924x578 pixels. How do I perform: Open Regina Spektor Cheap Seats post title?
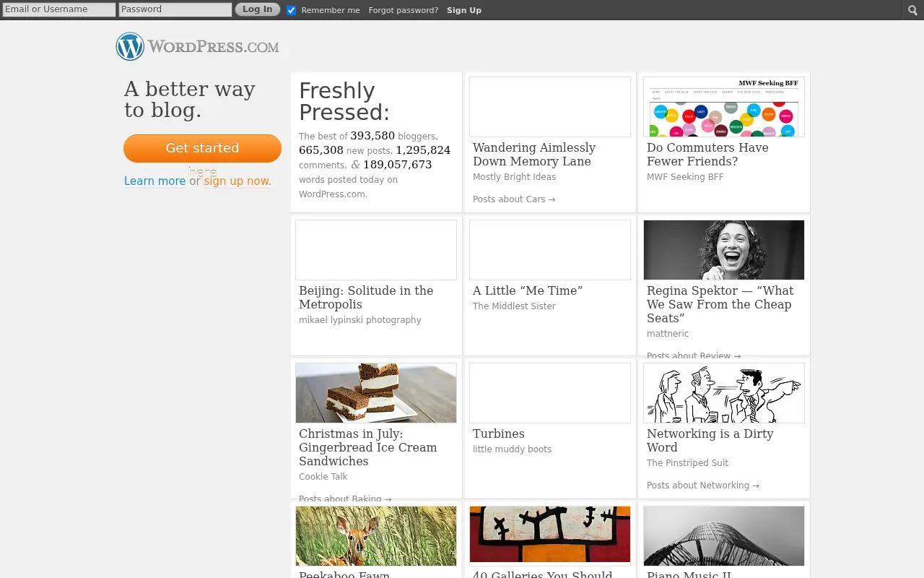pos(720,304)
